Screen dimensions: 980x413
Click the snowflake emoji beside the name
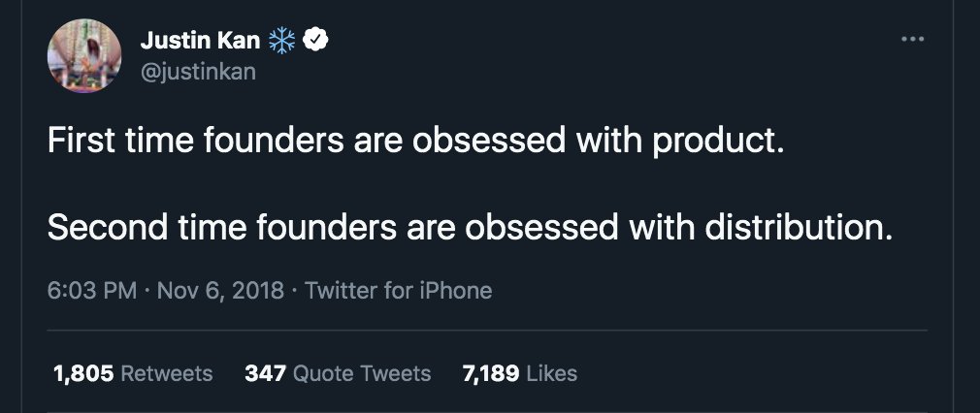(x=279, y=41)
